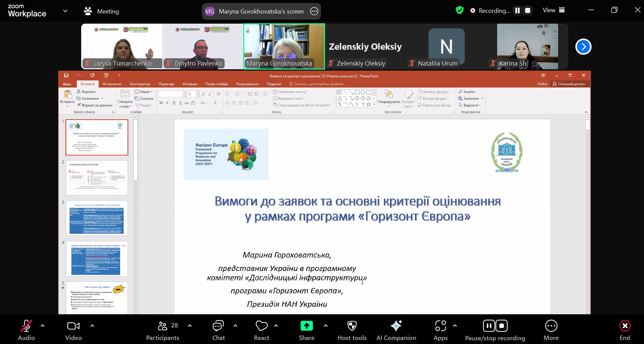This screenshot has height=344, width=644.
Task: Click the React heart icon
Action: tap(261, 326)
